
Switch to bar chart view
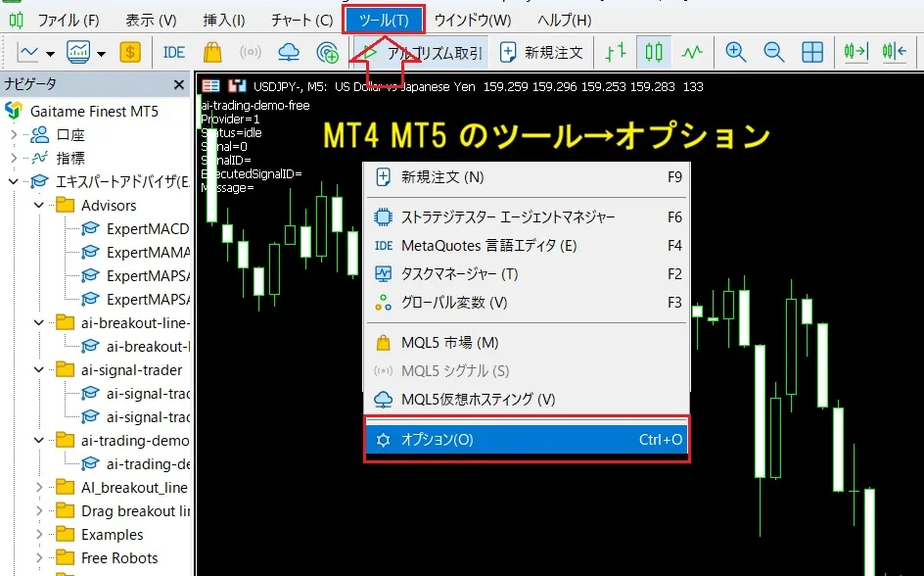tap(616, 52)
